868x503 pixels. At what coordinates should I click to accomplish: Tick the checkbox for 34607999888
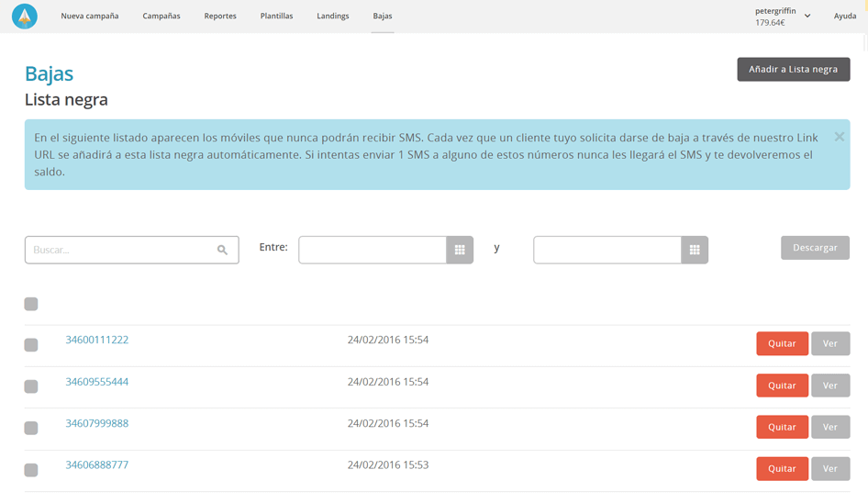tap(31, 428)
